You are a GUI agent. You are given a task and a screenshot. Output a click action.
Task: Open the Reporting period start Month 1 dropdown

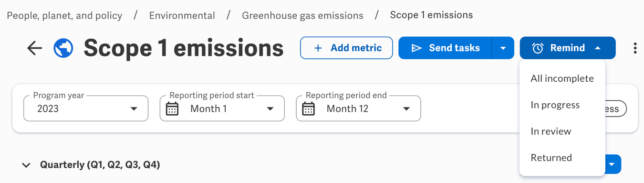tap(222, 108)
